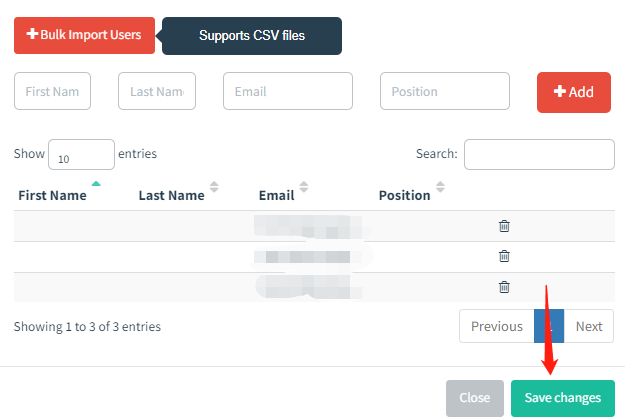The width and height of the screenshot is (625, 417).
Task: Focus the Position input field
Action: [x=445, y=91]
